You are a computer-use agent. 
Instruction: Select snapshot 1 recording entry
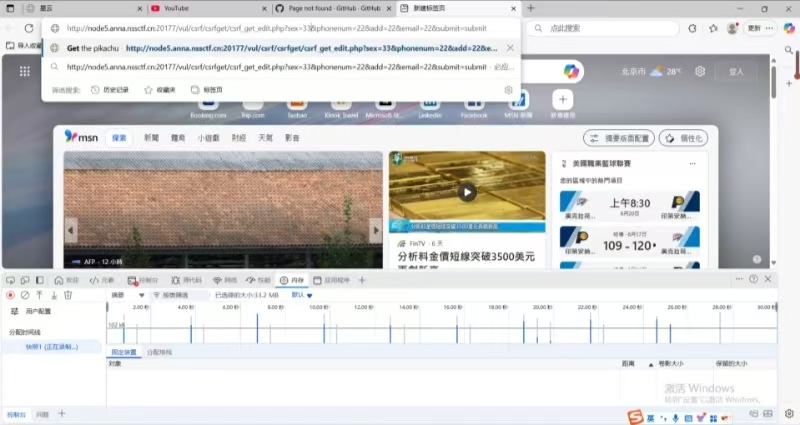[52, 347]
